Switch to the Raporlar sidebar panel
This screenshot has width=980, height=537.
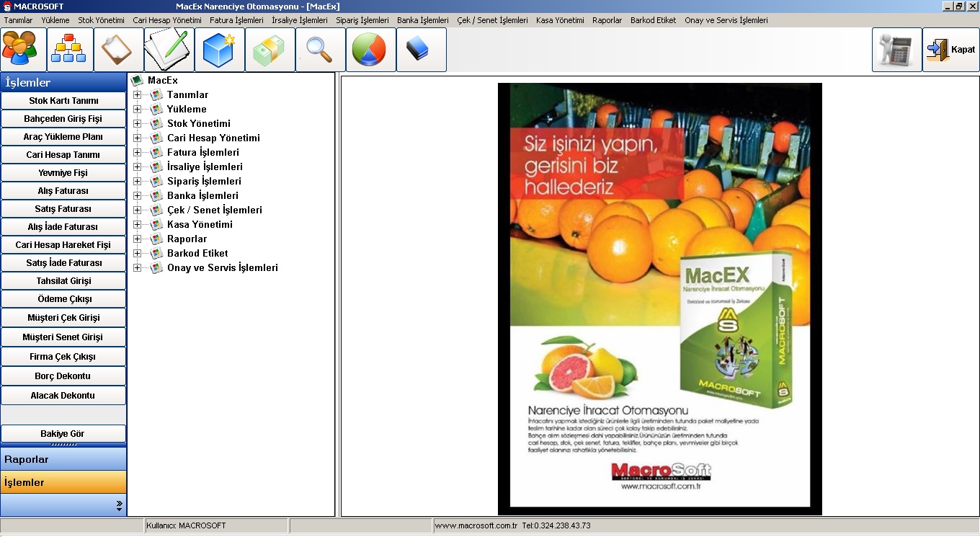click(63, 458)
